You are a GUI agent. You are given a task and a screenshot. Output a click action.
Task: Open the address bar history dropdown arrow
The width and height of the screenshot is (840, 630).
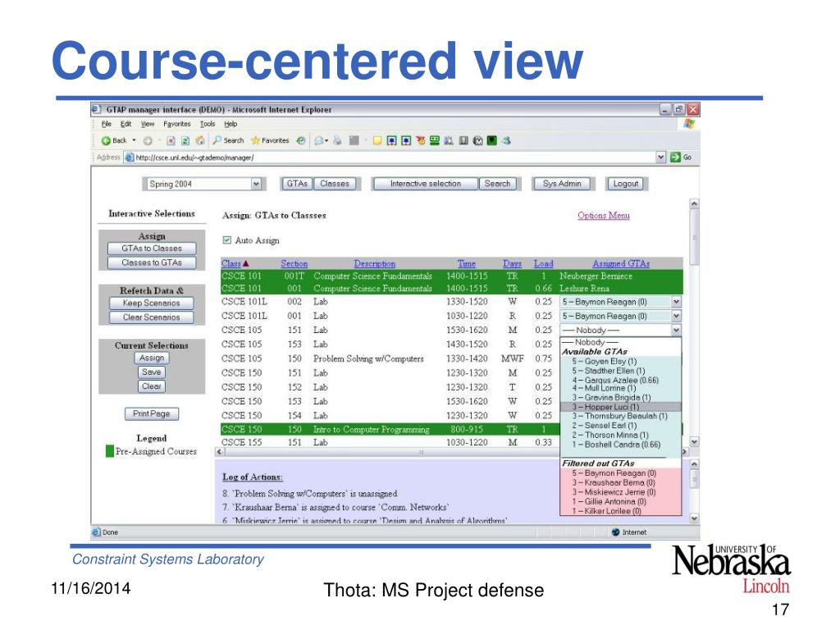pos(661,157)
